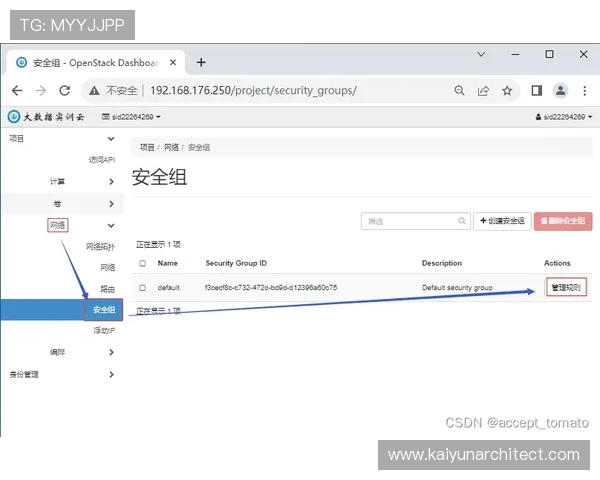Click 项目 in the breadcrumb

[147, 147]
